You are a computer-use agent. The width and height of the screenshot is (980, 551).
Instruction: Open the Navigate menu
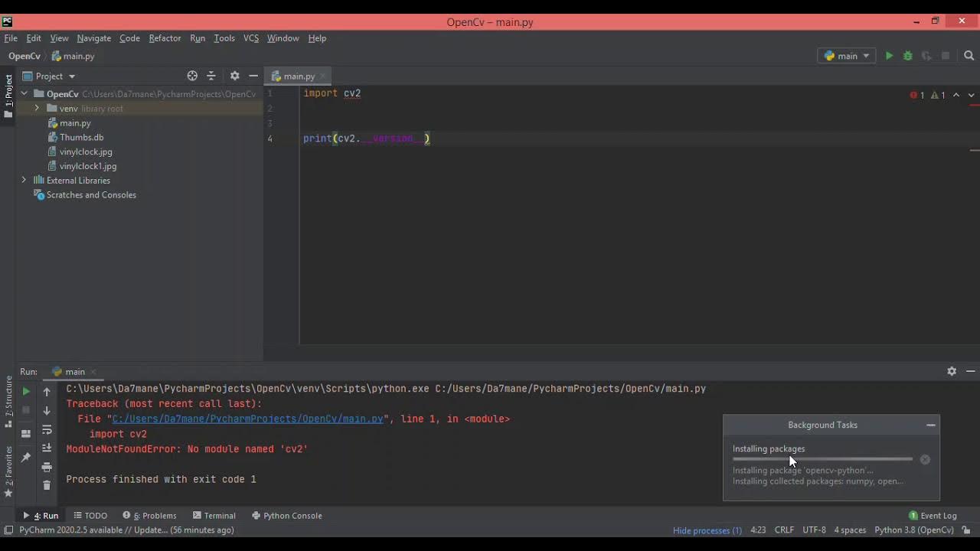click(x=93, y=37)
